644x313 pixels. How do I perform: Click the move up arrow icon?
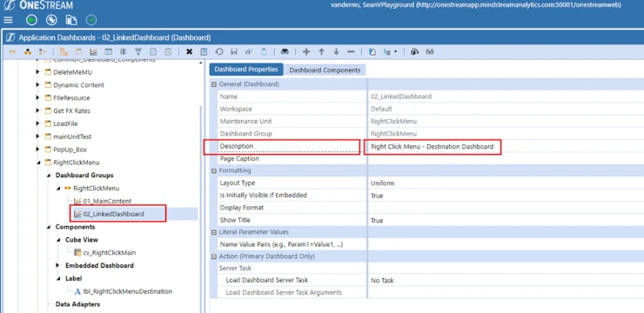click(x=322, y=51)
